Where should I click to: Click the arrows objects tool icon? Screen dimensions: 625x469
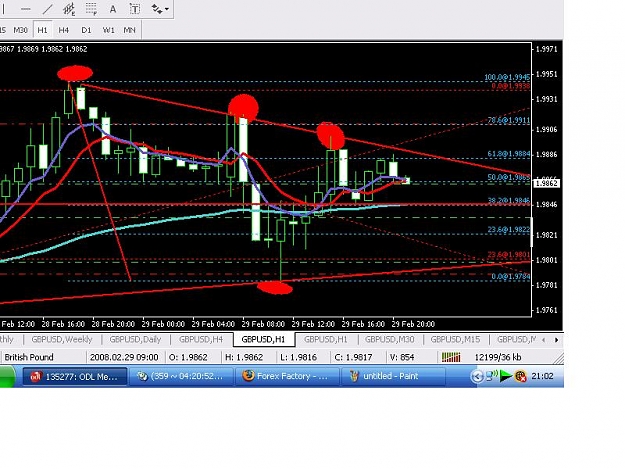(x=157, y=9)
